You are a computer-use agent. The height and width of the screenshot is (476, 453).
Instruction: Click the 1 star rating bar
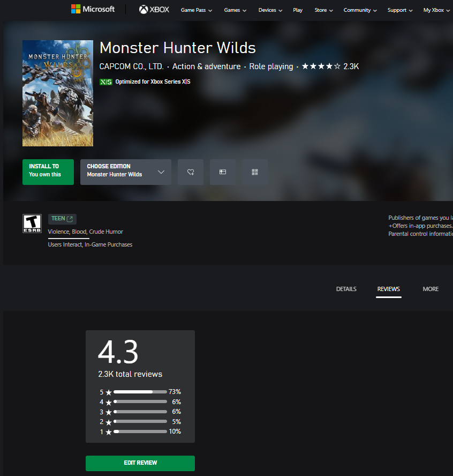140,432
